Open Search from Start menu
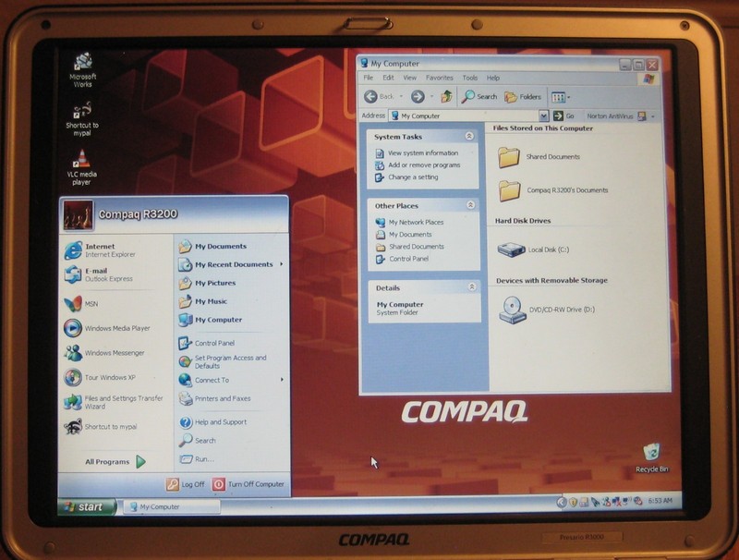Viewport: 739px width, 560px height. coord(197,440)
